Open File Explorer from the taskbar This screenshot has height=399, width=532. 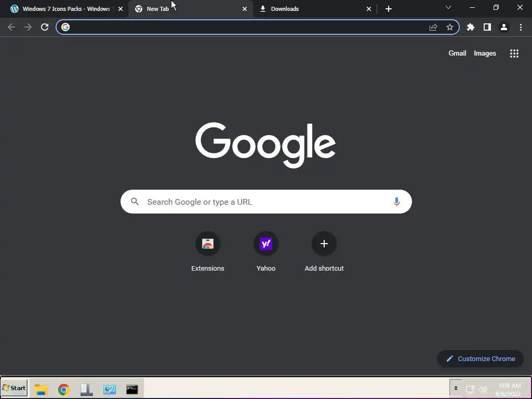pyautogui.click(x=41, y=389)
